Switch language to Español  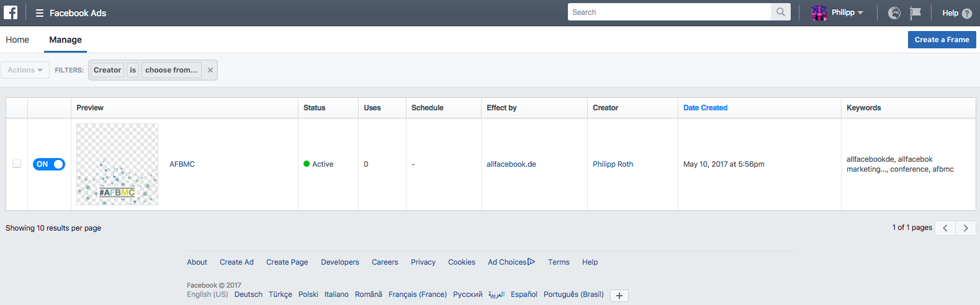tap(524, 294)
